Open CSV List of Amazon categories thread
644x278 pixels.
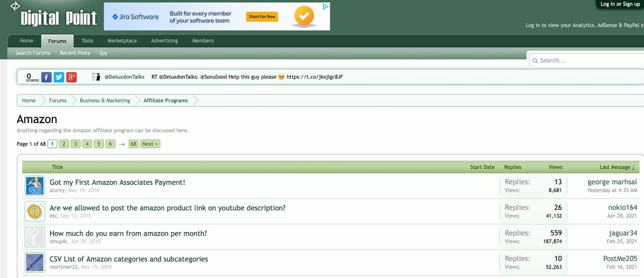tap(129, 259)
